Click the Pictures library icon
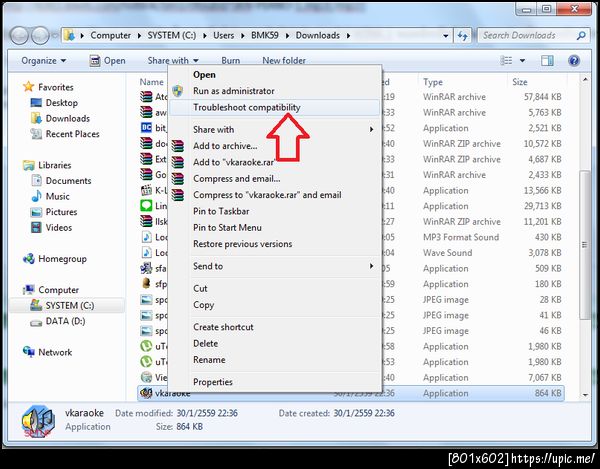 click(36, 212)
